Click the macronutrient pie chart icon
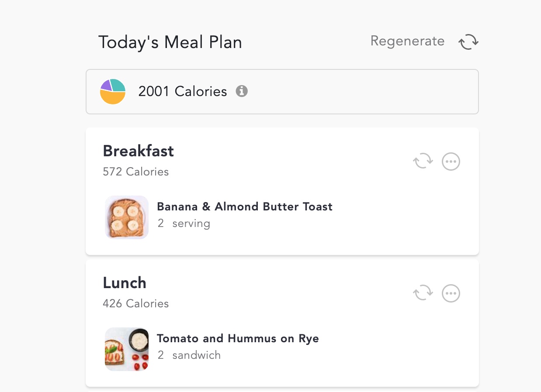 [x=113, y=92]
